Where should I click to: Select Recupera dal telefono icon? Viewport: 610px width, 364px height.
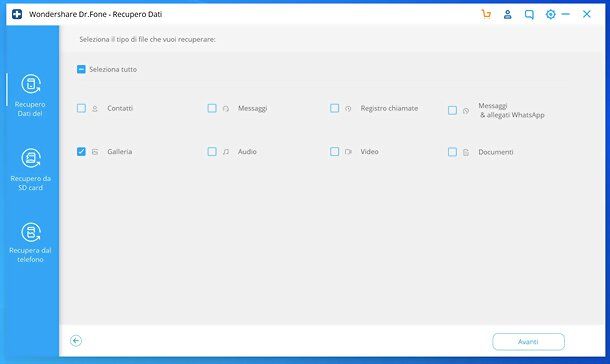coord(31,232)
